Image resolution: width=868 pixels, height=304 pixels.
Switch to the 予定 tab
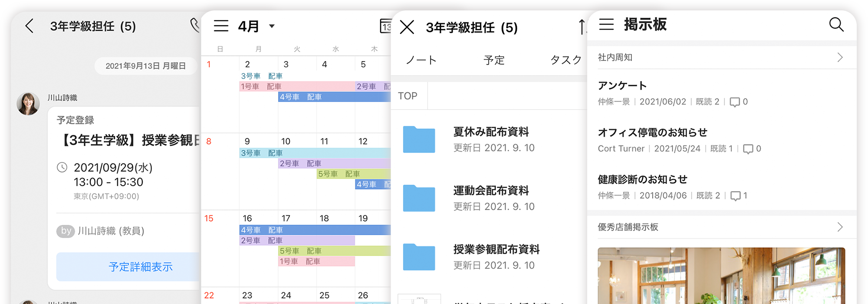494,60
